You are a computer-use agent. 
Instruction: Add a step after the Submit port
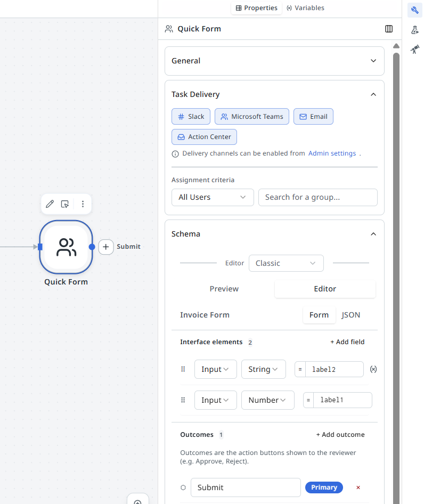[x=106, y=247]
